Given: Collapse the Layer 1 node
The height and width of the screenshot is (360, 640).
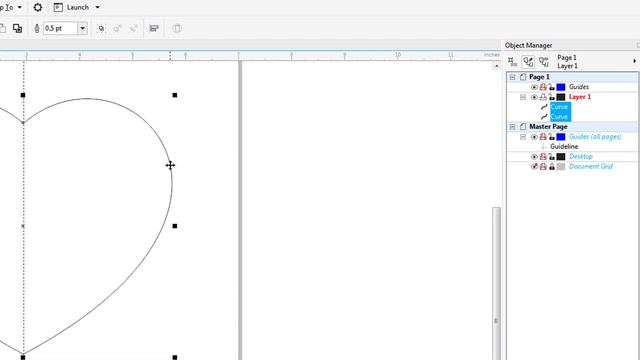Looking at the screenshot, I should tap(523, 97).
